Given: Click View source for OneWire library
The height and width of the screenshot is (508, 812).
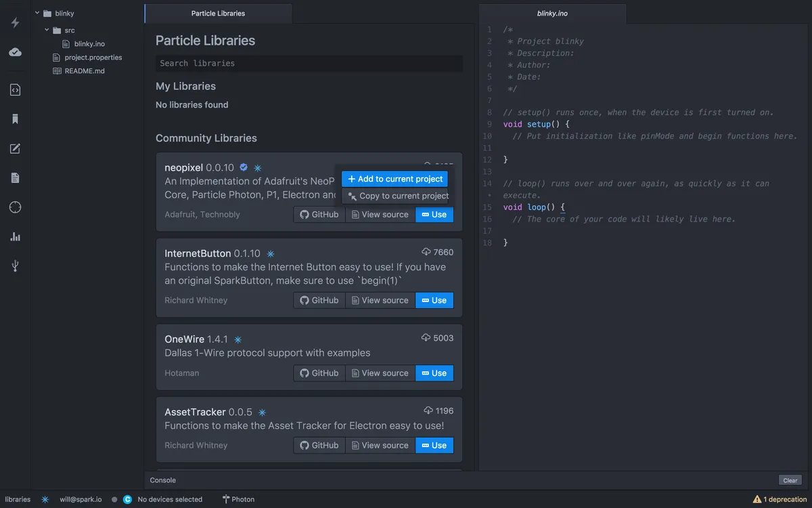Looking at the screenshot, I should [x=380, y=373].
